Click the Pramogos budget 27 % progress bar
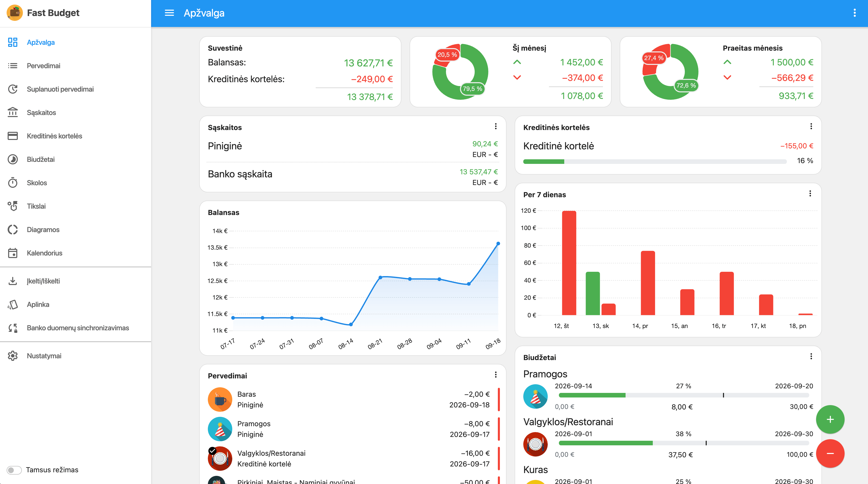The width and height of the screenshot is (868, 484). click(684, 395)
